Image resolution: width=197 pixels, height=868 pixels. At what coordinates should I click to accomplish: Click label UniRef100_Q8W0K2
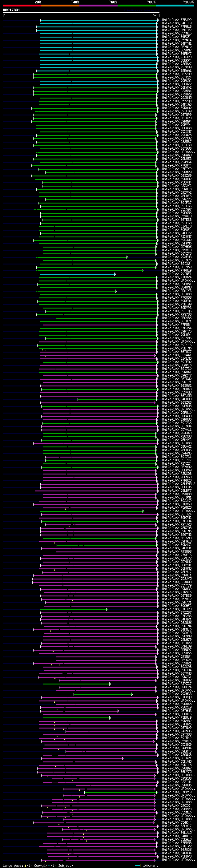pos(177,447)
